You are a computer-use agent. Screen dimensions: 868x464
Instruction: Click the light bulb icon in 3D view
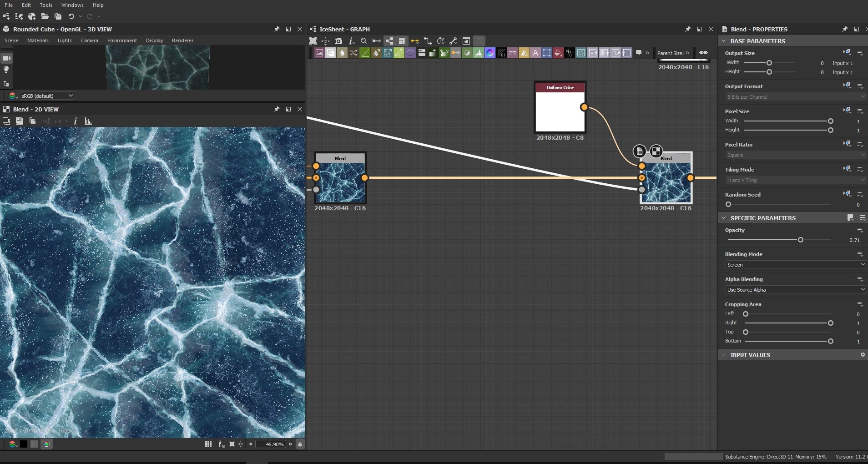[x=6, y=70]
